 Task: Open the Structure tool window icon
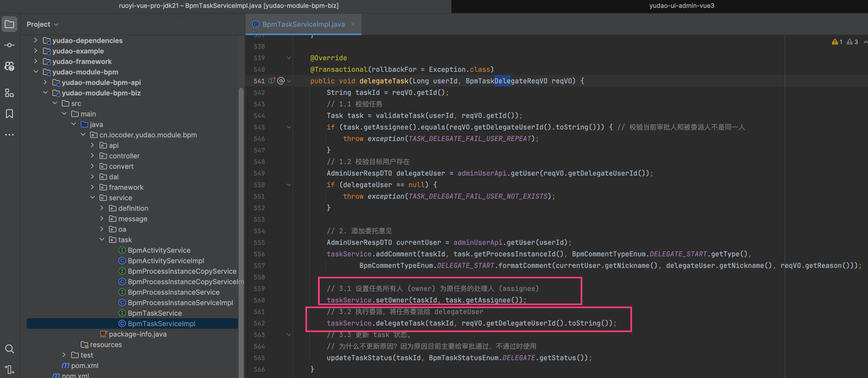(x=9, y=93)
